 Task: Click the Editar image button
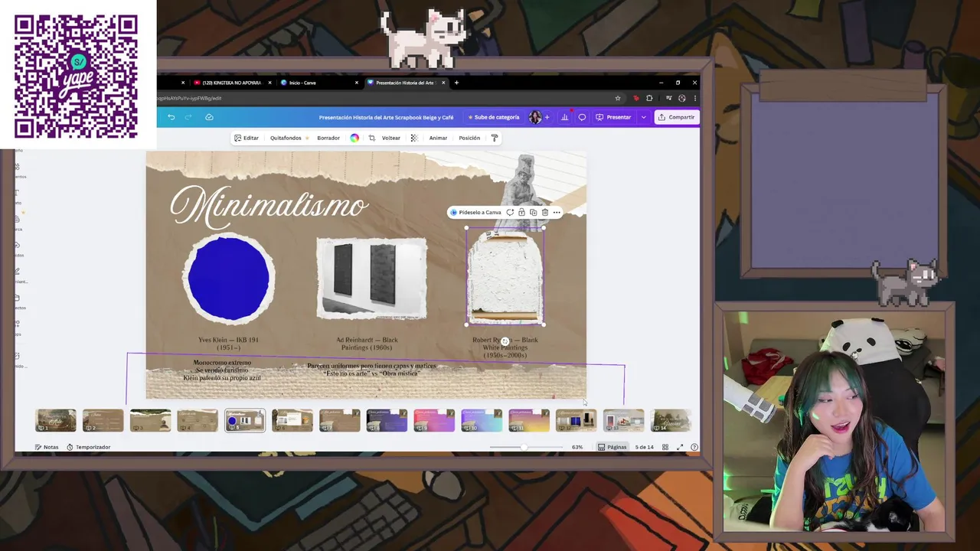coord(246,138)
